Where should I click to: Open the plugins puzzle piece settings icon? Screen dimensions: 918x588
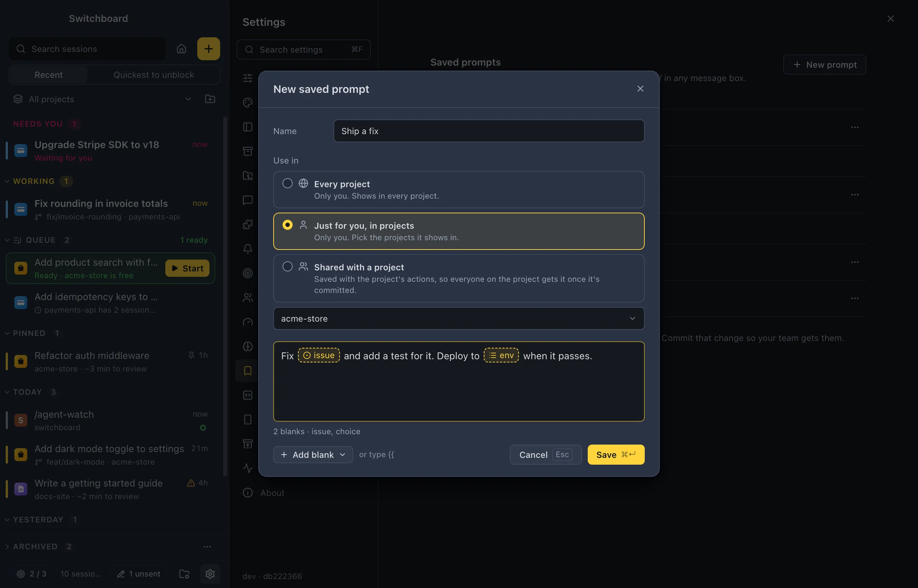(248, 224)
